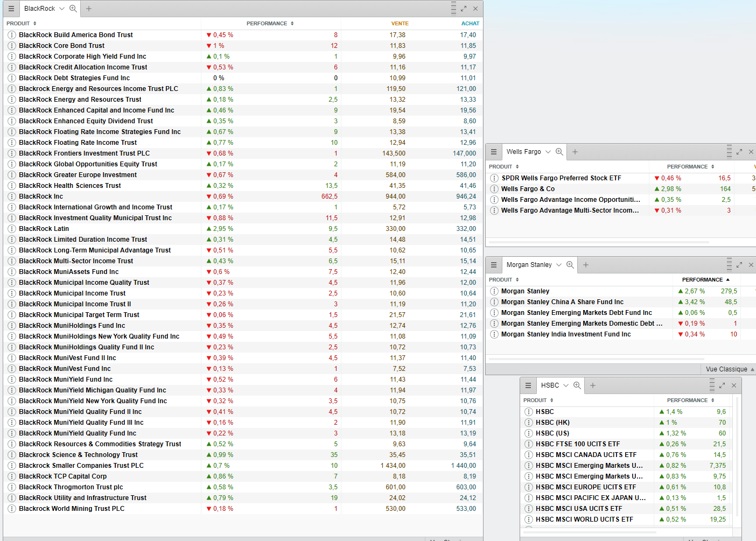Image resolution: width=756 pixels, height=541 pixels.
Task: Open the options icon beside Blackrock World Mining Trust PLC
Action: [12, 509]
